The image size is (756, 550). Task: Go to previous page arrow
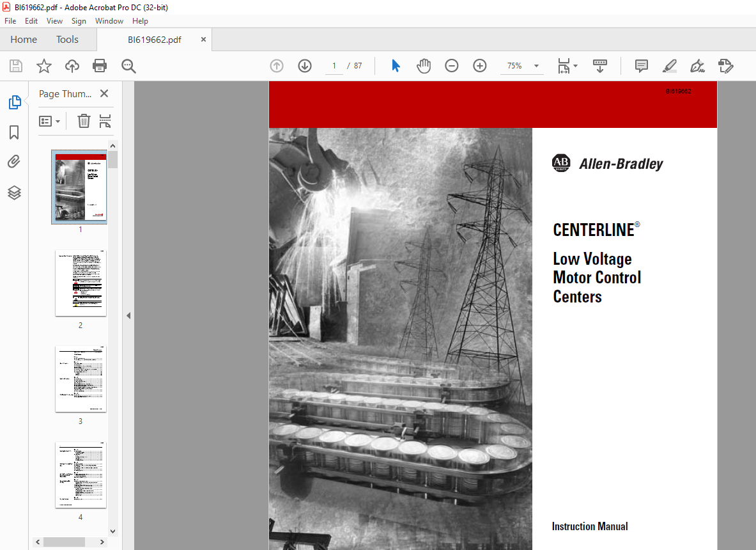pos(277,66)
